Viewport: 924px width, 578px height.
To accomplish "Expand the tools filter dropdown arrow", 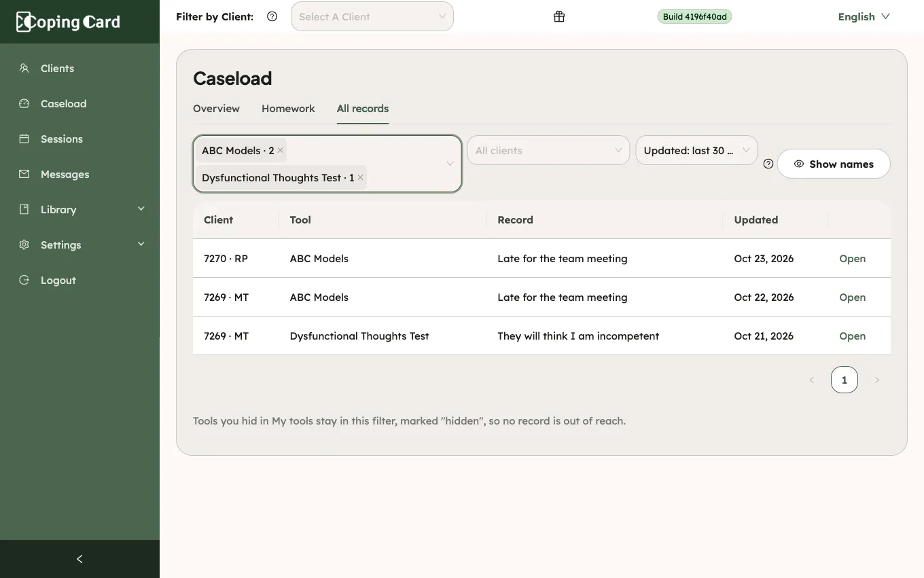I will coord(450,164).
